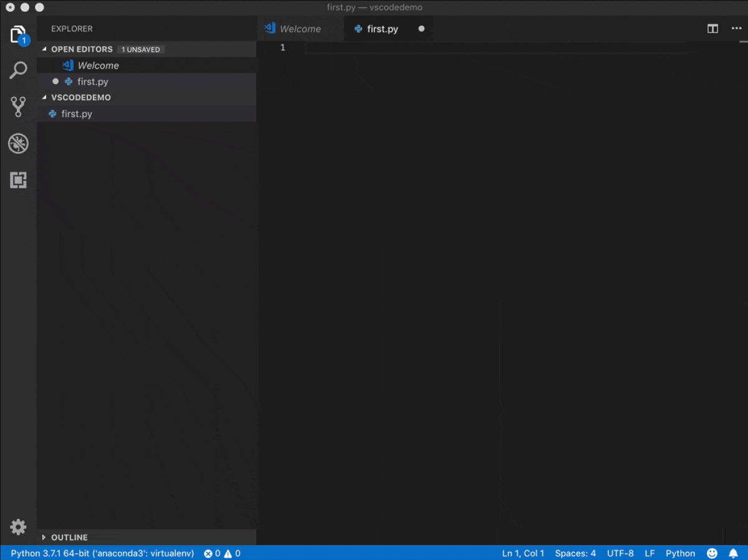Click the macOS window minimize button

coord(25,7)
